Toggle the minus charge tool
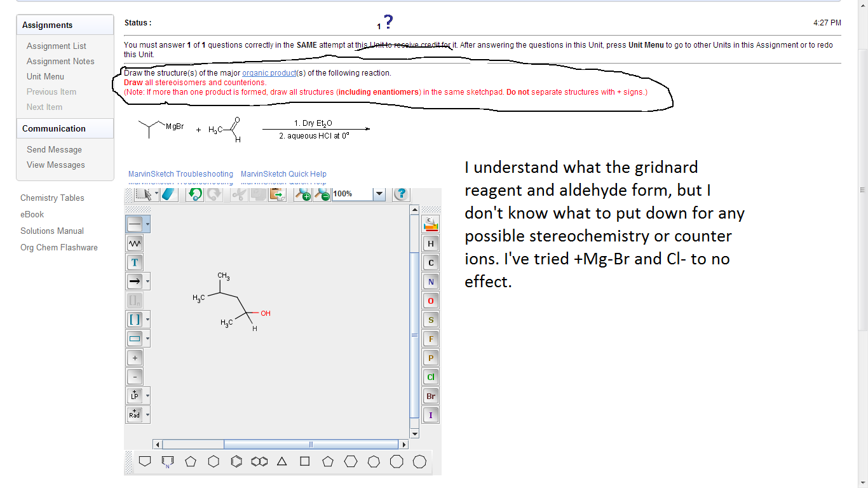868x488 pixels. tap(134, 376)
